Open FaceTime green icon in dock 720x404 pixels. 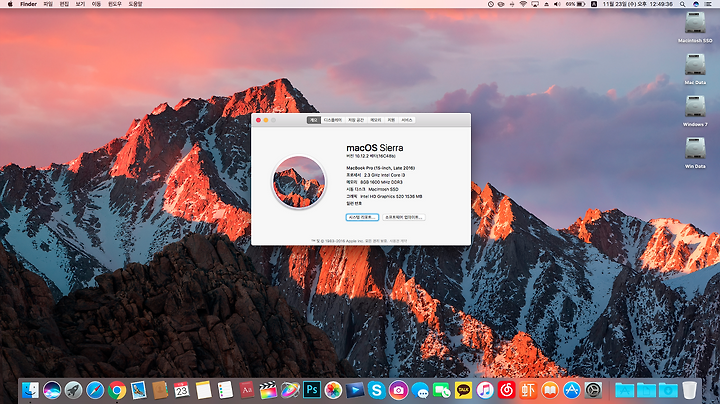point(442,390)
